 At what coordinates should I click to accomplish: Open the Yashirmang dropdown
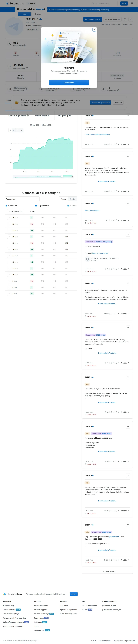[22, 199]
